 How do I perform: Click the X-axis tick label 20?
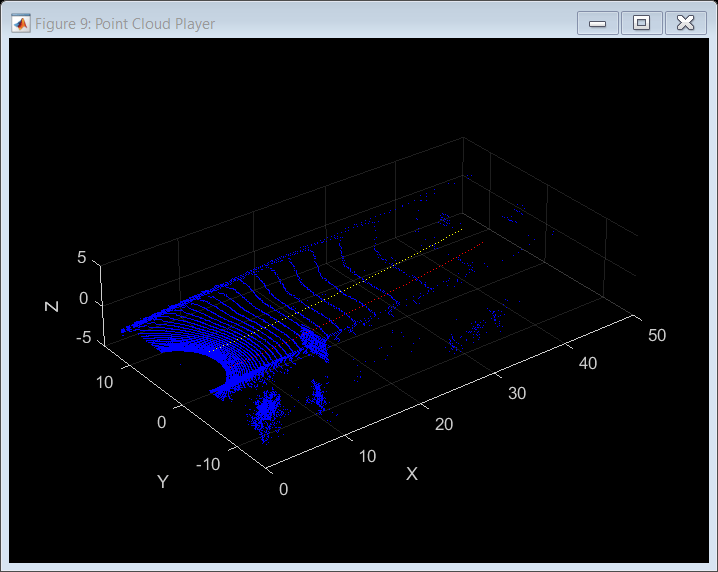click(443, 424)
